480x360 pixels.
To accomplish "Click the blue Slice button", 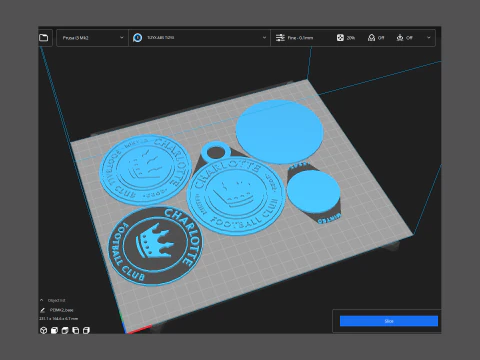I will (x=389, y=321).
